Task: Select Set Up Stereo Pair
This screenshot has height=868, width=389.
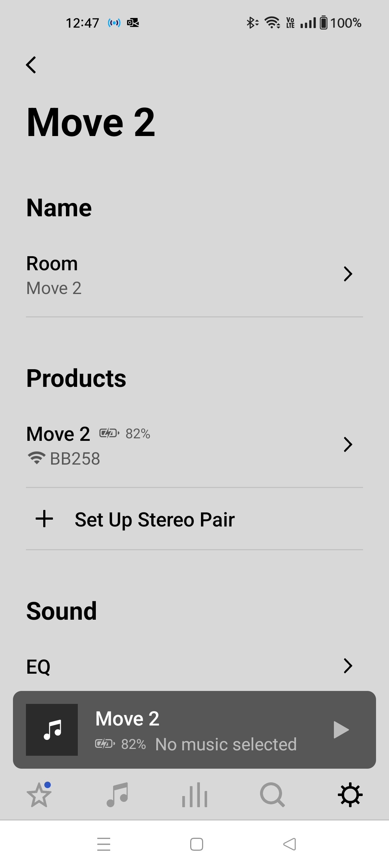Action: point(155,520)
